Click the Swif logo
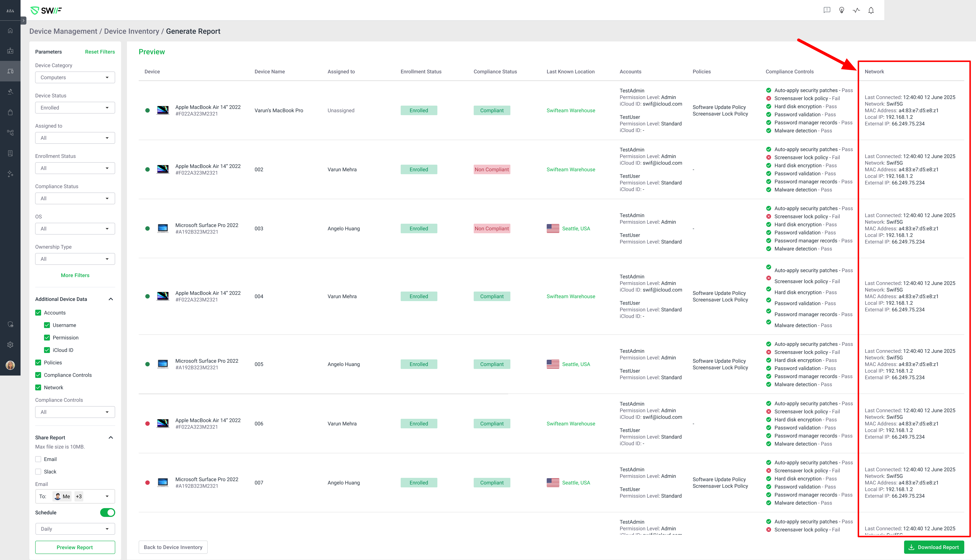976x560 pixels. point(46,11)
